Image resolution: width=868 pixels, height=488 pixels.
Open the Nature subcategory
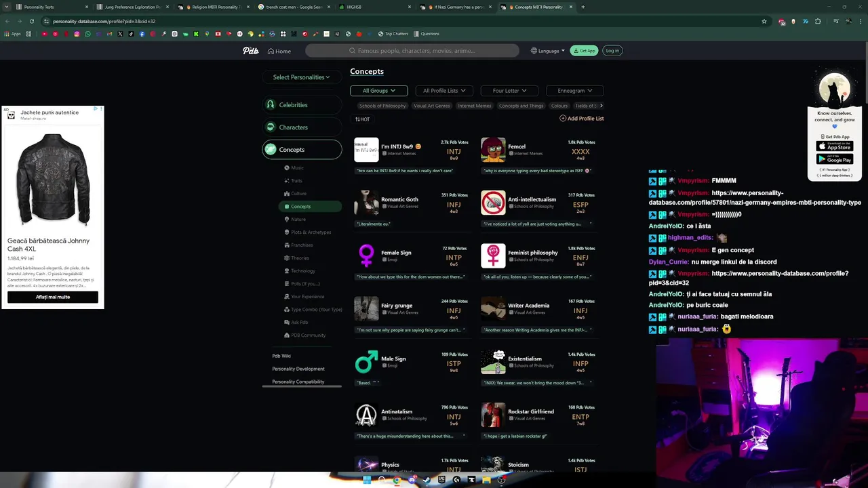coord(295,219)
